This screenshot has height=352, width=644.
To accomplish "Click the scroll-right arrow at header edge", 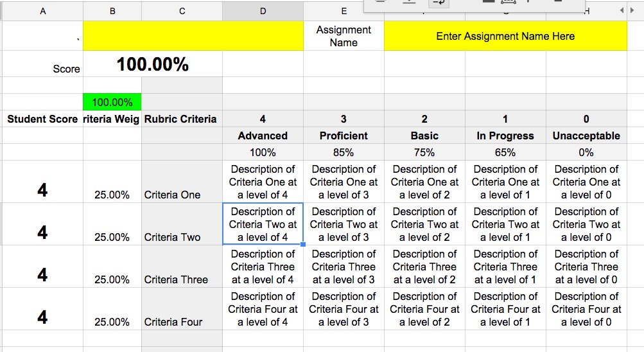I will click(632, 10).
